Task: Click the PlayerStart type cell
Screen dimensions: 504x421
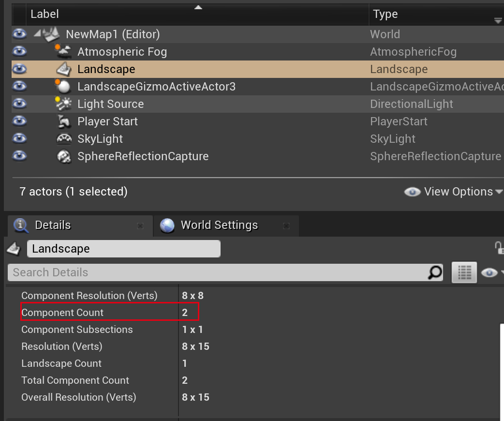Action: (x=399, y=121)
